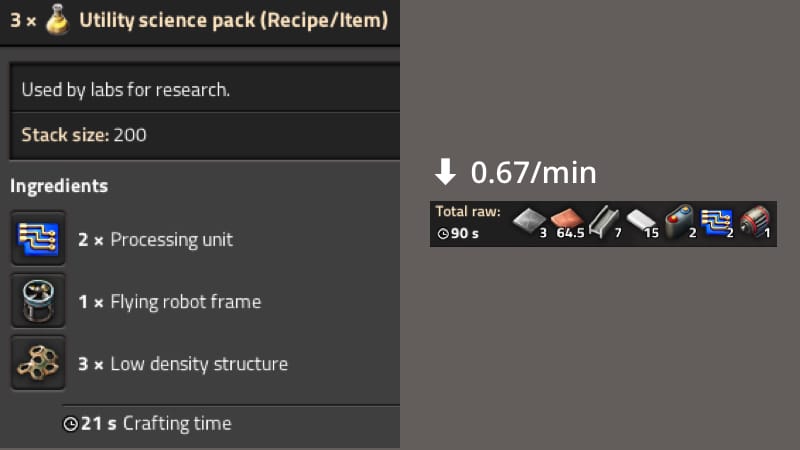Click the "Ingredients" section heading
The width and height of the screenshot is (800, 450).
click(x=59, y=186)
